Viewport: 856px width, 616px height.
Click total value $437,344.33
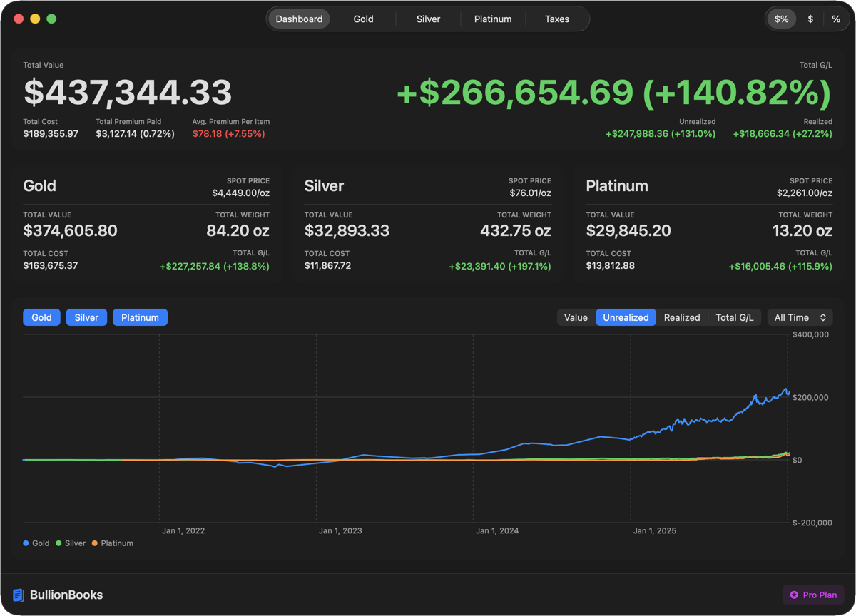coord(128,93)
